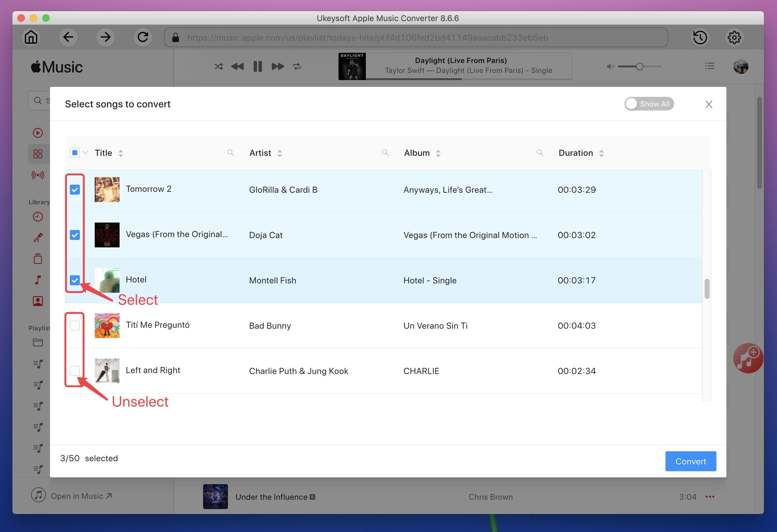Expand the Title sort dropdown

120,153
